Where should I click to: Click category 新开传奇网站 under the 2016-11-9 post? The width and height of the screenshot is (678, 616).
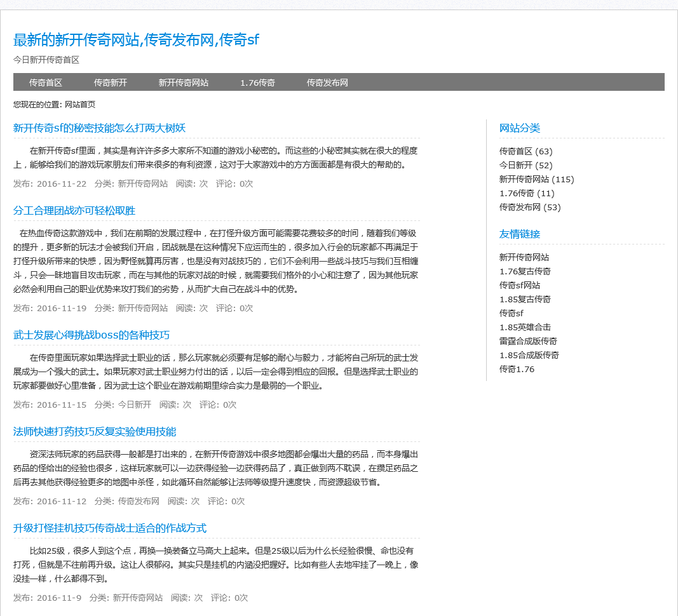[137, 598]
